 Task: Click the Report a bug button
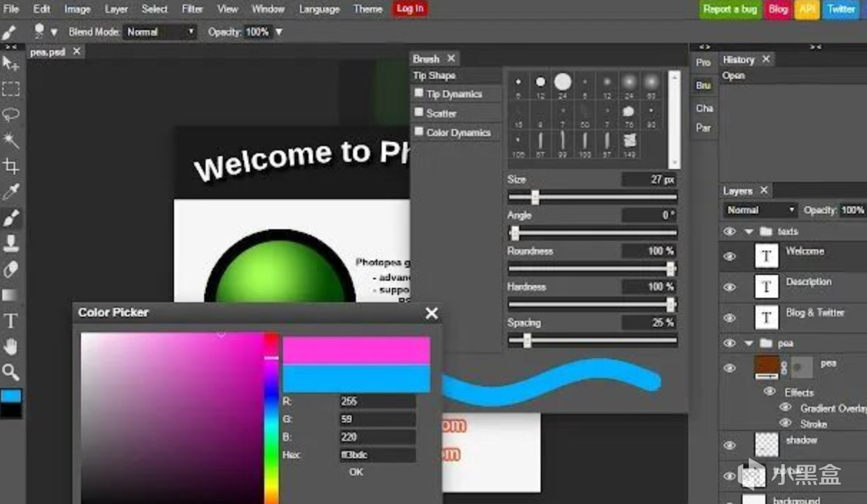click(730, 9)
